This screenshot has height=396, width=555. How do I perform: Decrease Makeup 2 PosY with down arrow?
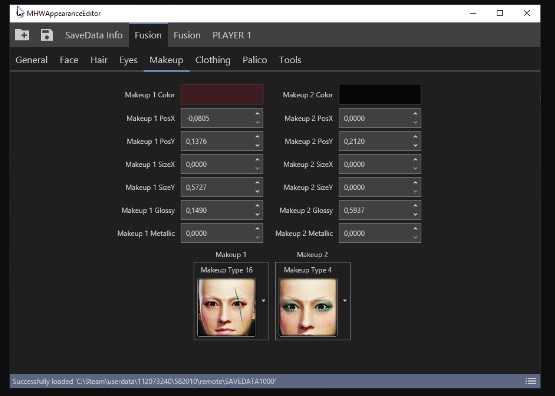tap(415, 146)
